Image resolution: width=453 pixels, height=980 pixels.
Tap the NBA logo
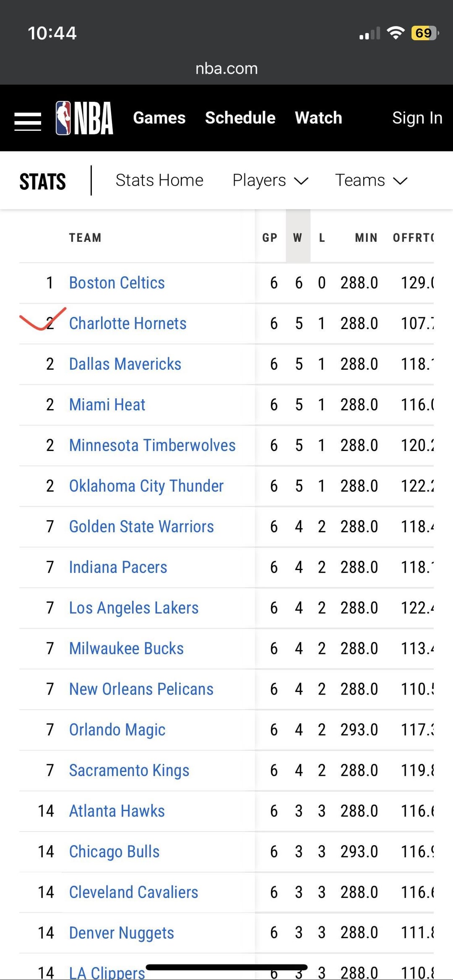click(x=84, y=118)
